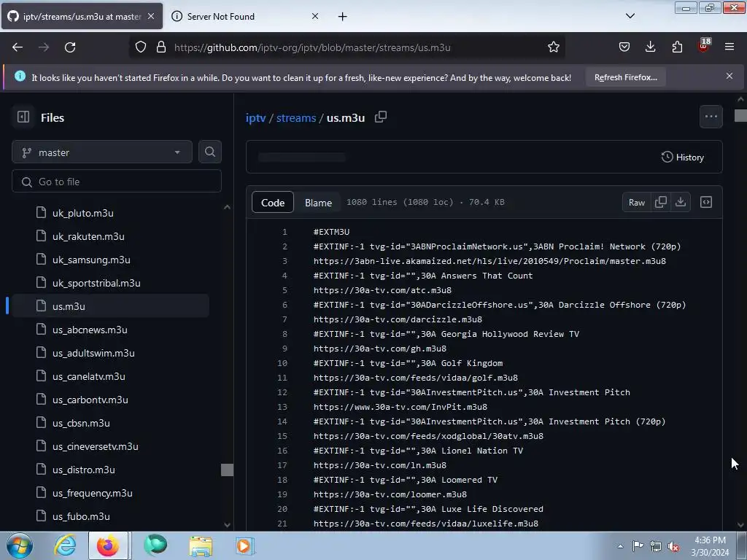This screenshot has height=560, width=747.
Task: Open the more file actions menu
Action: (711, 117)
